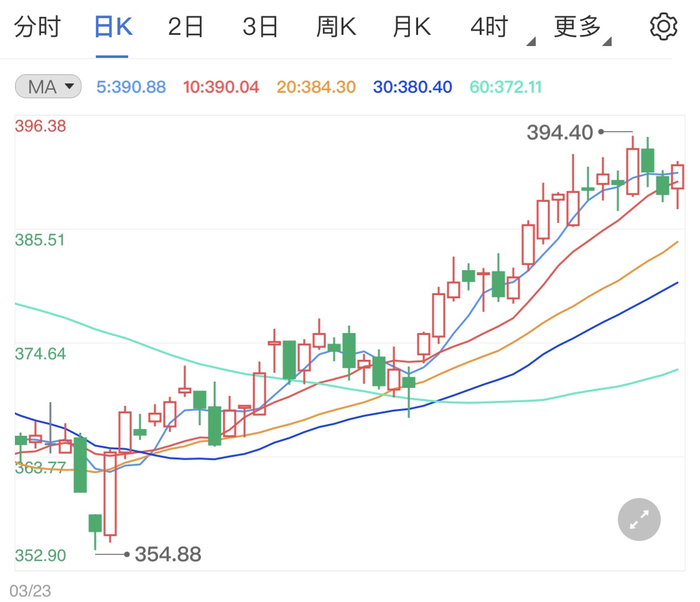700x602 pixels.
Task: Switch to 2日 two-day tab
Action: [185, 27]
